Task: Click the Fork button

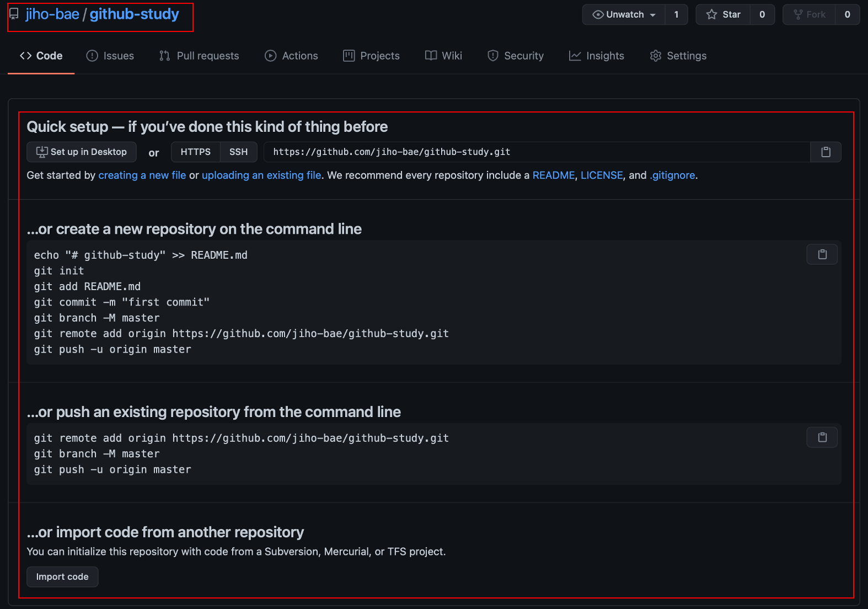Action: (809, 14)
